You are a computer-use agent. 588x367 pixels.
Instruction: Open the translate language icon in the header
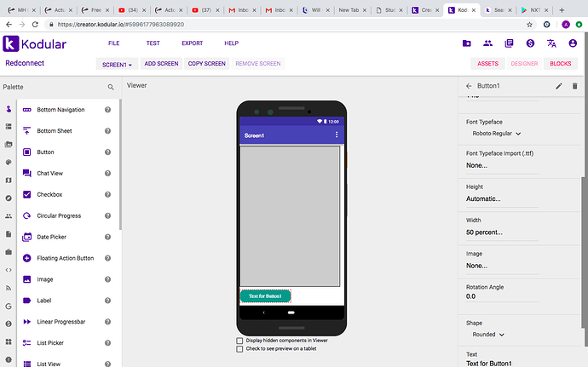tap(551, 43)
